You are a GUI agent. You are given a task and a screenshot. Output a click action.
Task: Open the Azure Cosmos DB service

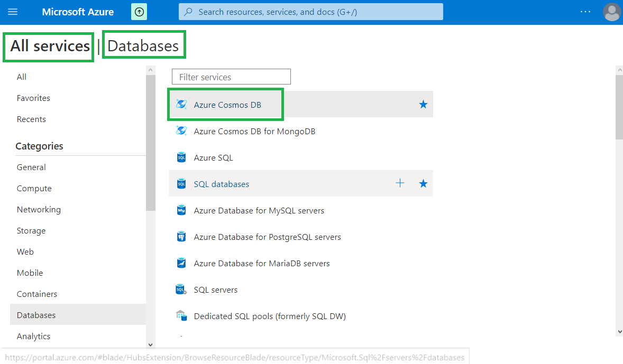(x=227, y=105)
